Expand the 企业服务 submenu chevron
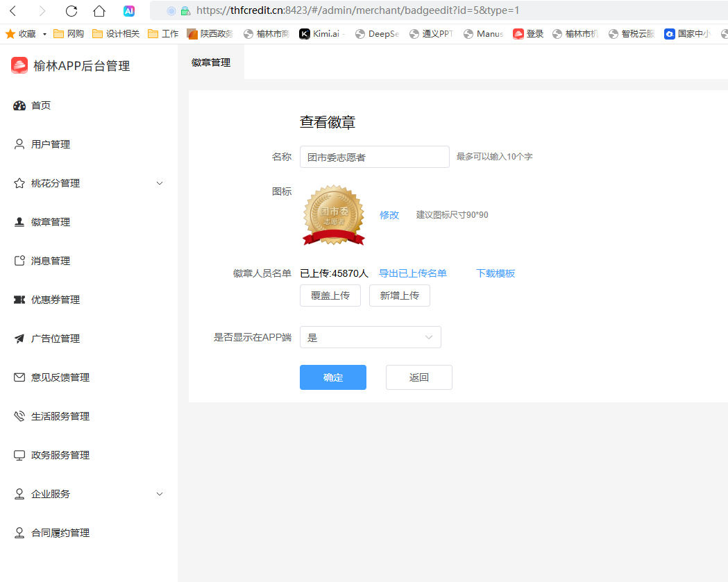728x582 pixels. click(160, 494)
